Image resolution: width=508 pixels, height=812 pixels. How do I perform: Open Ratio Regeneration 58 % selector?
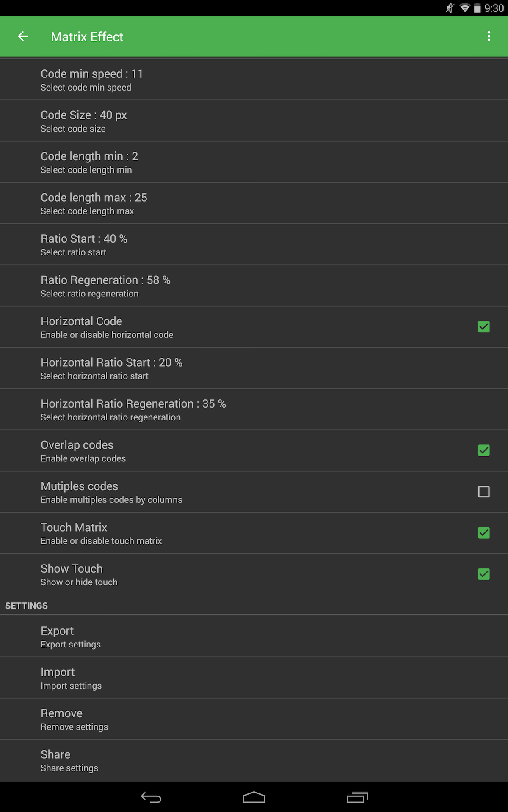(x=254, y=285)
